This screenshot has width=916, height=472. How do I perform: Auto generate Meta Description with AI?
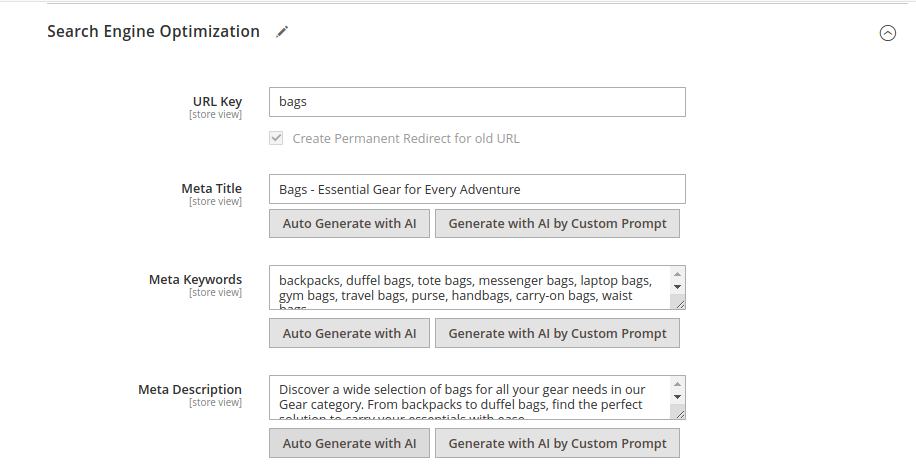(349, 443)
